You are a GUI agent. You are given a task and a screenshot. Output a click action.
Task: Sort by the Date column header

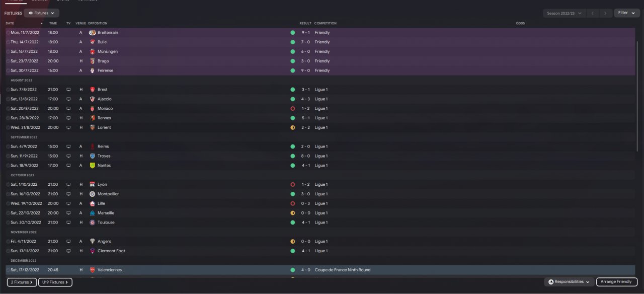10,24
